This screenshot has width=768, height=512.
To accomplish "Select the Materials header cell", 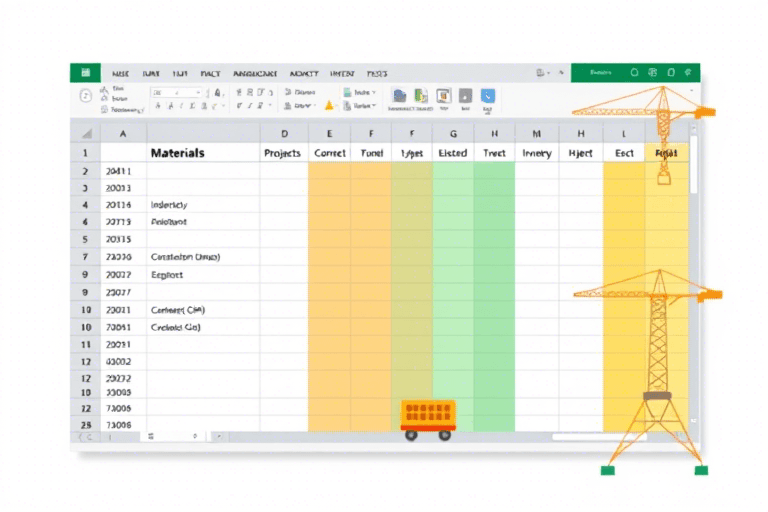I will tap(177, 153).
